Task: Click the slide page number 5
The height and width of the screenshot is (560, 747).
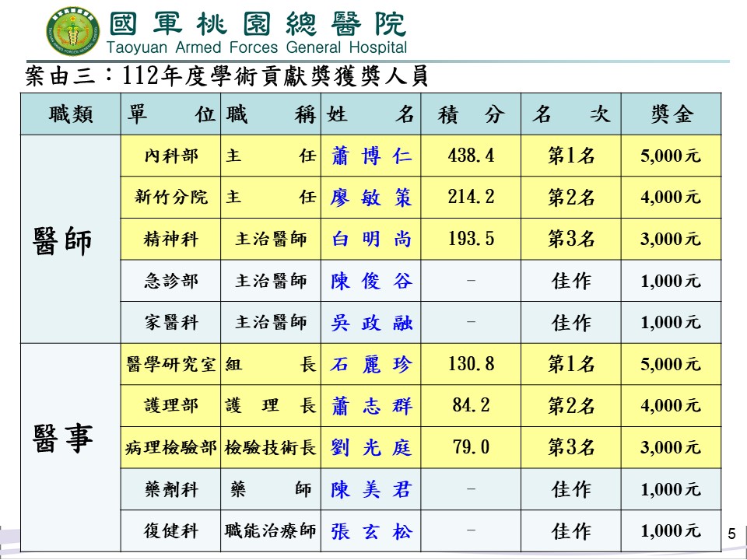Action: 731,534
